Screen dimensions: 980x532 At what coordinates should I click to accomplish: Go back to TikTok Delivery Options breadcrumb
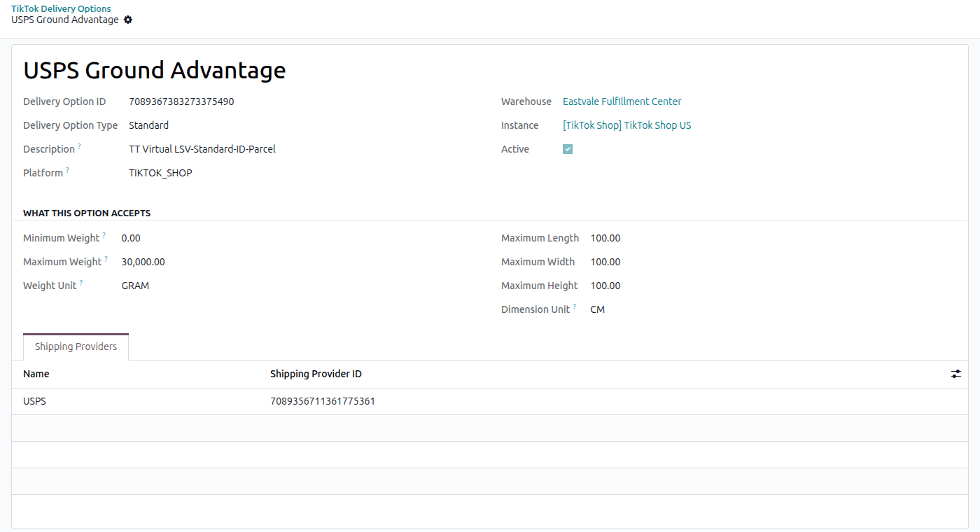(61, 9)
